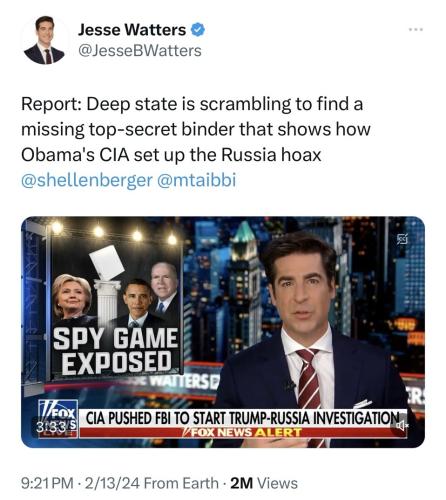Open the @JesseBWatters handle
This screenshot has height=500, width=446.
click(x=140, y=51)
